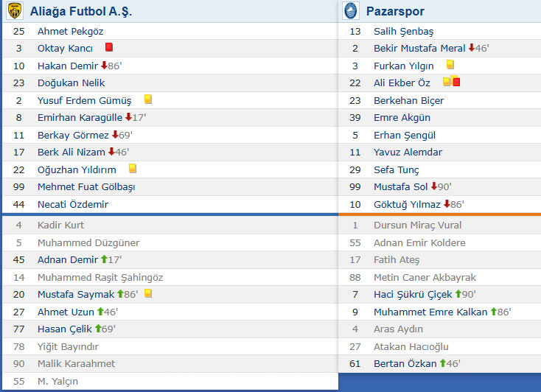Click Ali Ekber Öz's second-yellow red card icon
This screenshot has width=541, height=392.
click(456, 82)
